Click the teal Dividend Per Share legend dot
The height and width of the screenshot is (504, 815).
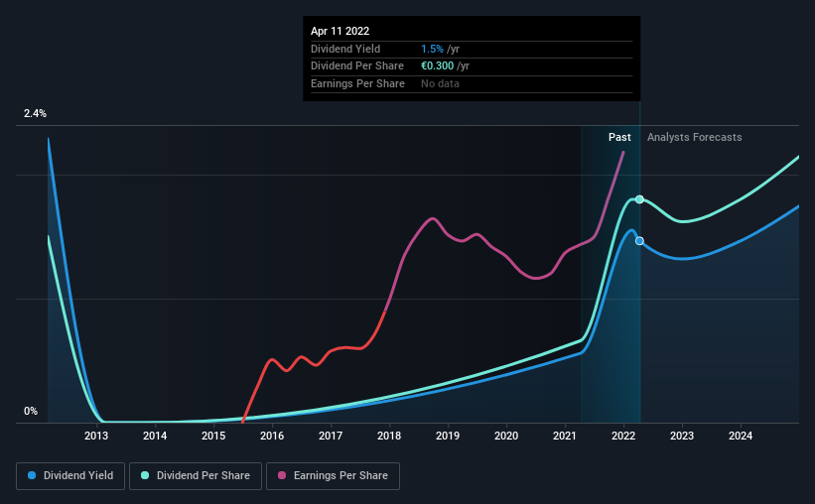(145, 475)
